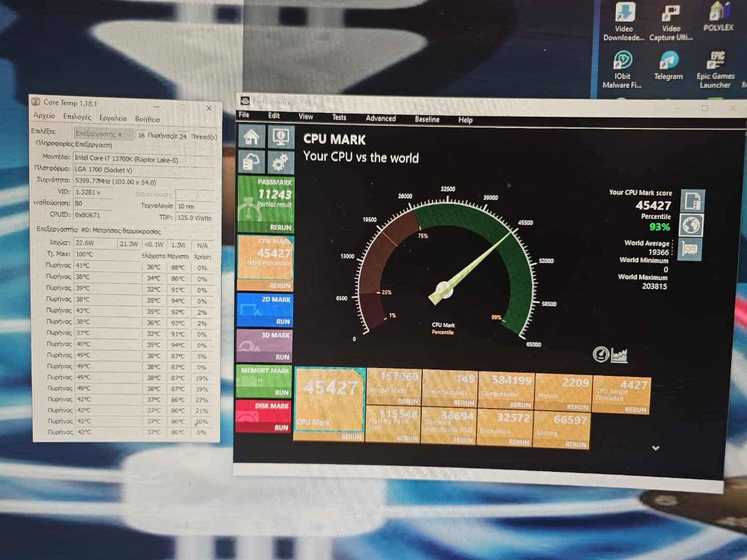Switch to the speedometer gauge view icon
Image resolution: width=747 pixels, height=560 pixels.
coord(601,354)
